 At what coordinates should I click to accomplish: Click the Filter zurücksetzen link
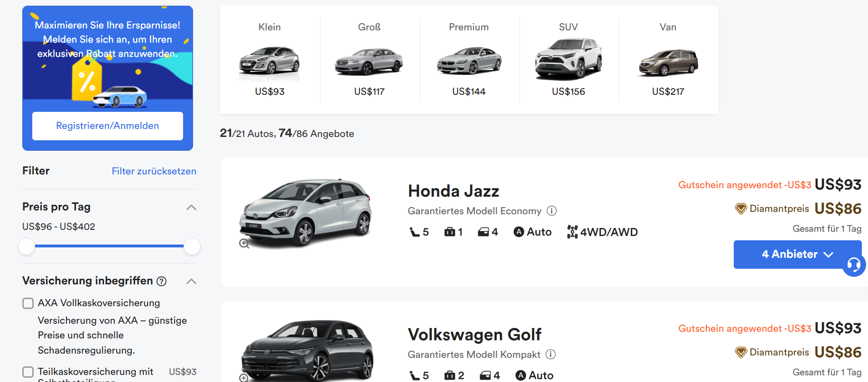coord(154,171)
